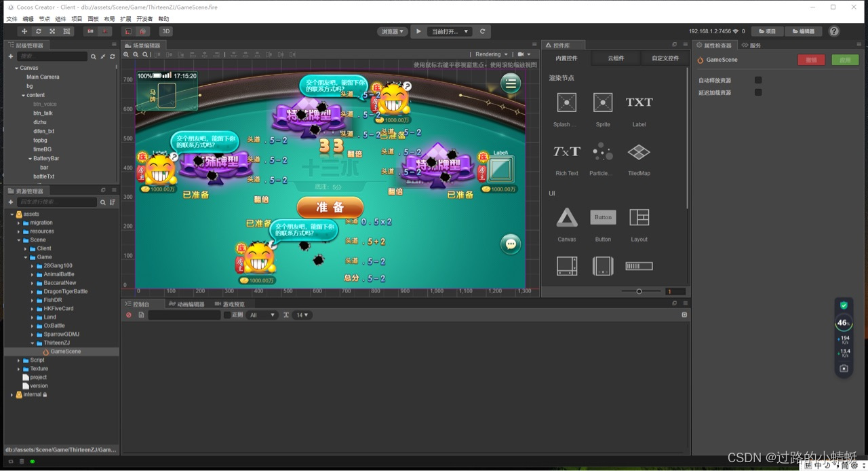Select the Rotate transform tool

click(x=38, y=31)
